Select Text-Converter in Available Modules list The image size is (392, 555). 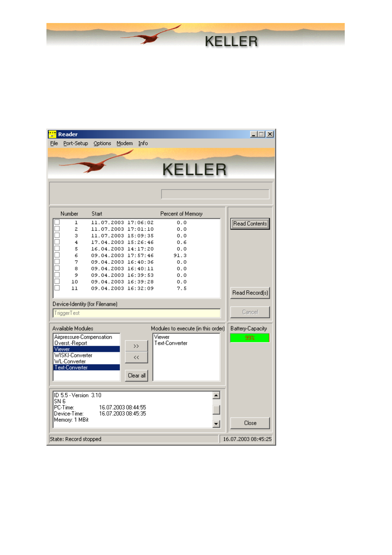[87, 368]
